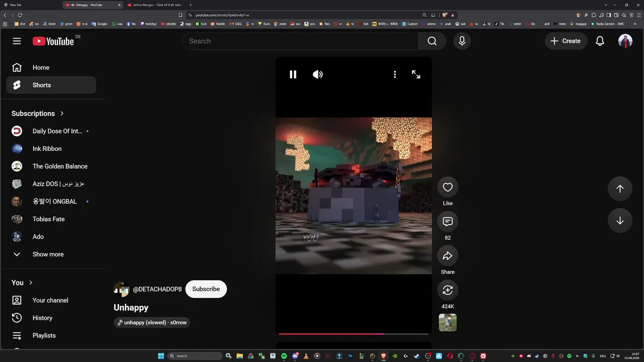Open Steam from the taskbar
The image size is (644, 362).
pyautogui.click(x=417, y=356)
